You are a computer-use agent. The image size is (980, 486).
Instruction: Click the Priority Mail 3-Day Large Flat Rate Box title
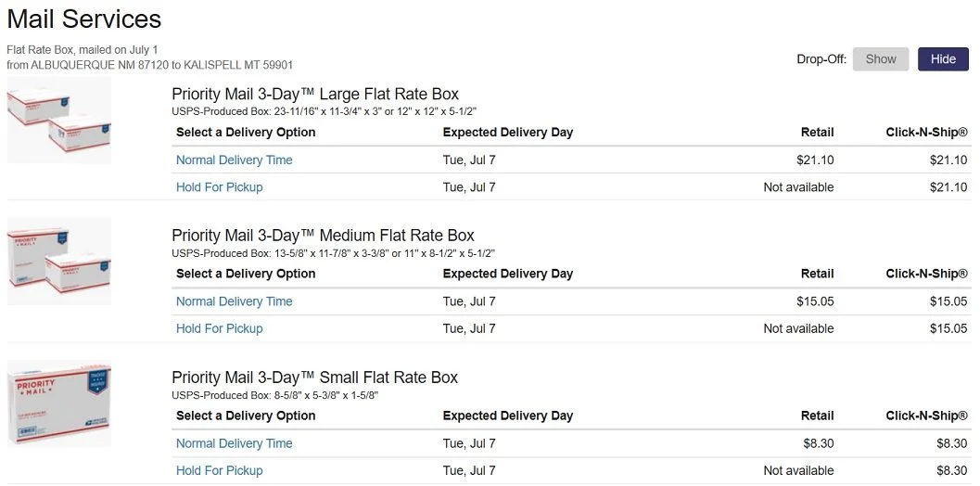coord(315,94)
